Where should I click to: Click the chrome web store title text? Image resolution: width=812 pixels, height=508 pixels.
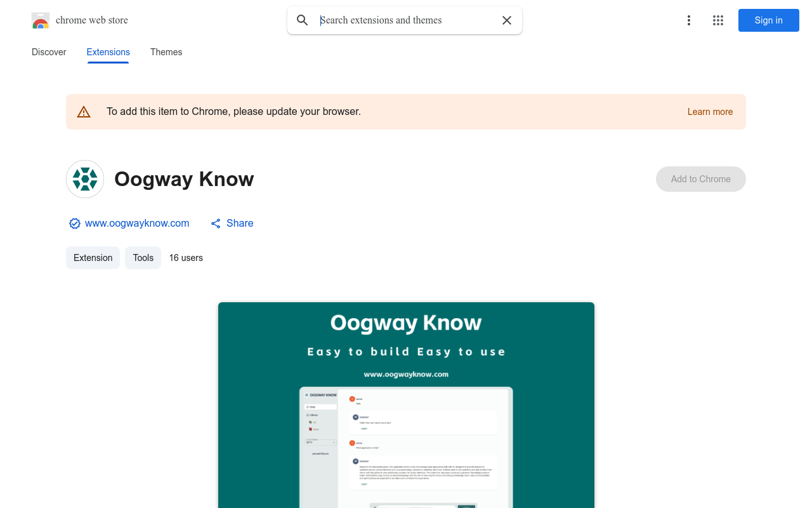tap(92, 20)
